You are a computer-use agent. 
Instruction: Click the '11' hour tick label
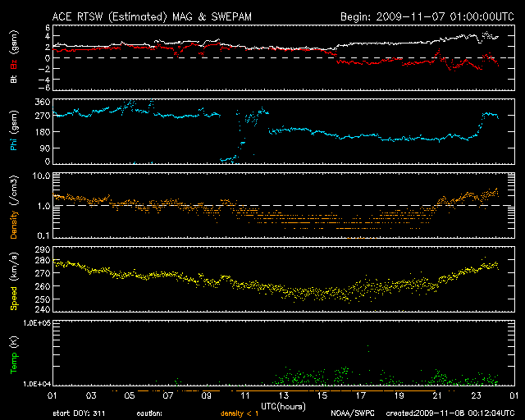(245, 396)
